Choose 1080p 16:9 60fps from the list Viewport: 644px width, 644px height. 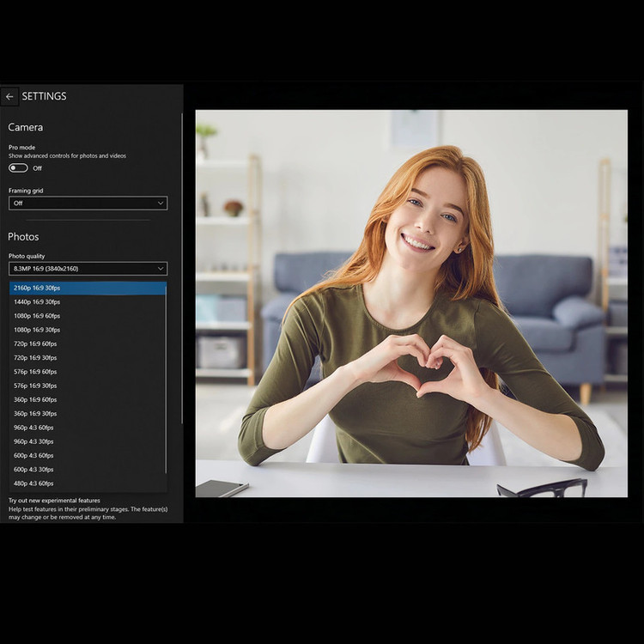click(x=88, y=316)
